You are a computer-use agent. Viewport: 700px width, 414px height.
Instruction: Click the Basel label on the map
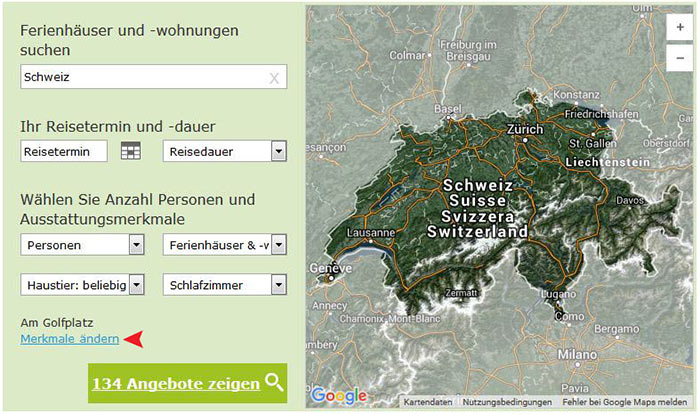tap(448, 109)
